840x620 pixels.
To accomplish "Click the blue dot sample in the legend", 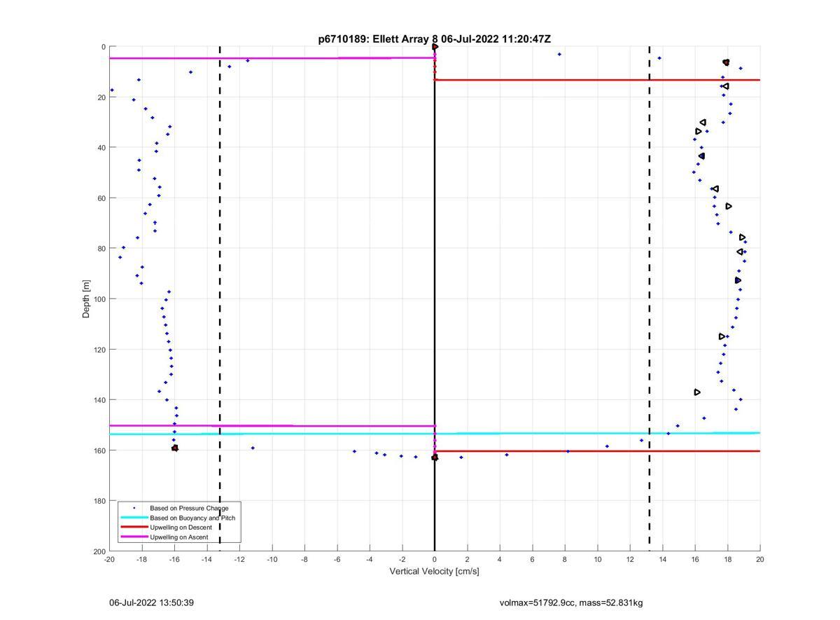I will click(x=134, y=508).
